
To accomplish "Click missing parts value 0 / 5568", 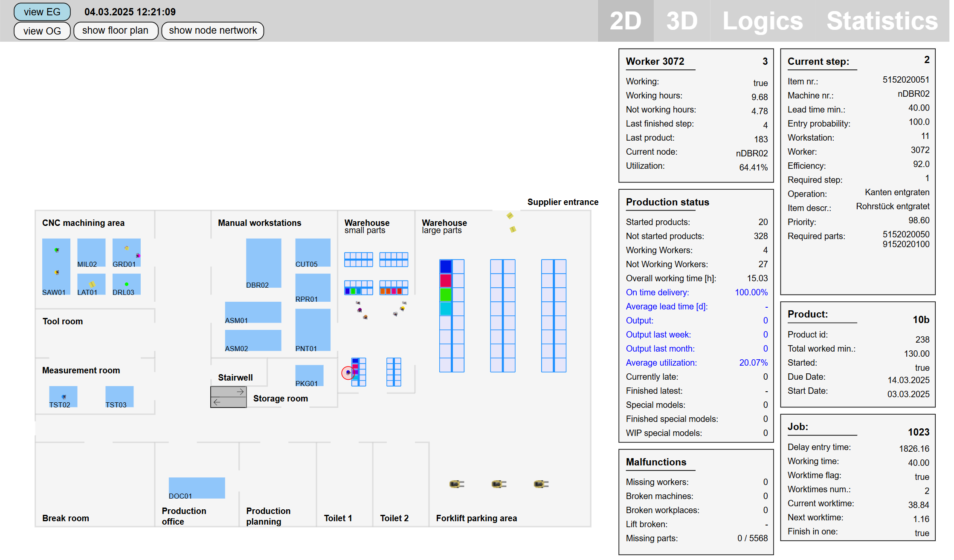I will tap(752, 538).
